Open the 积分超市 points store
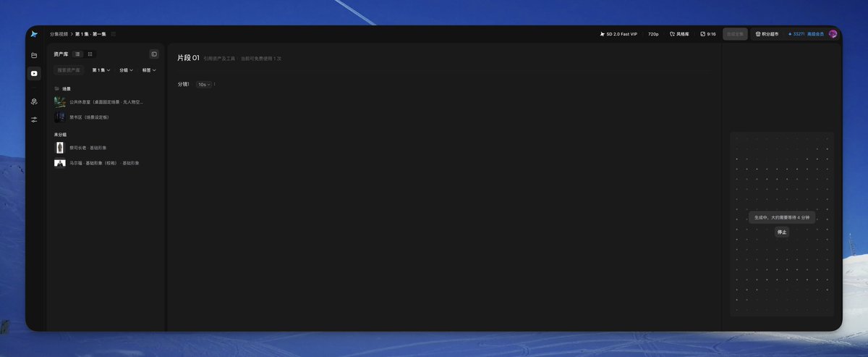 [x=767, y=34]
